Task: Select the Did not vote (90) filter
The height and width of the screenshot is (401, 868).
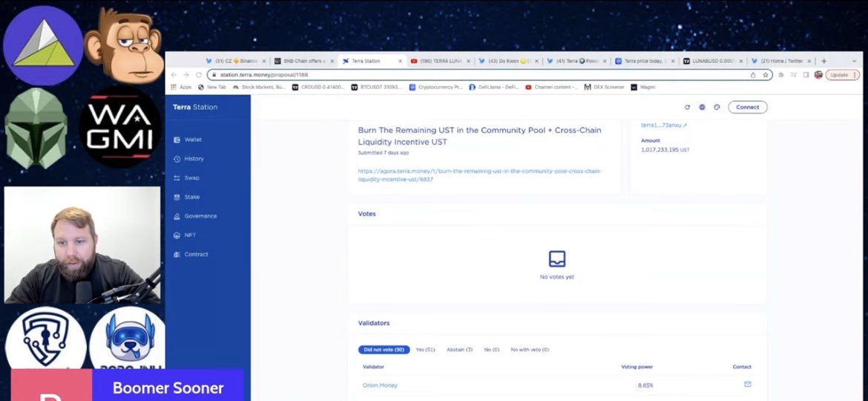Action: point(384,350)
